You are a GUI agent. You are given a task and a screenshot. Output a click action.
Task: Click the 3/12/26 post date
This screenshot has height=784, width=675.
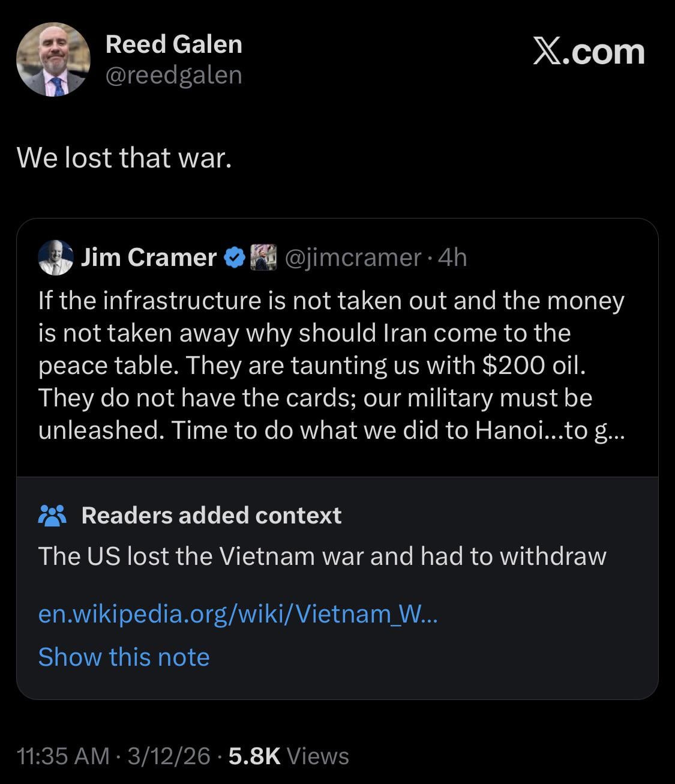(169, 756)
